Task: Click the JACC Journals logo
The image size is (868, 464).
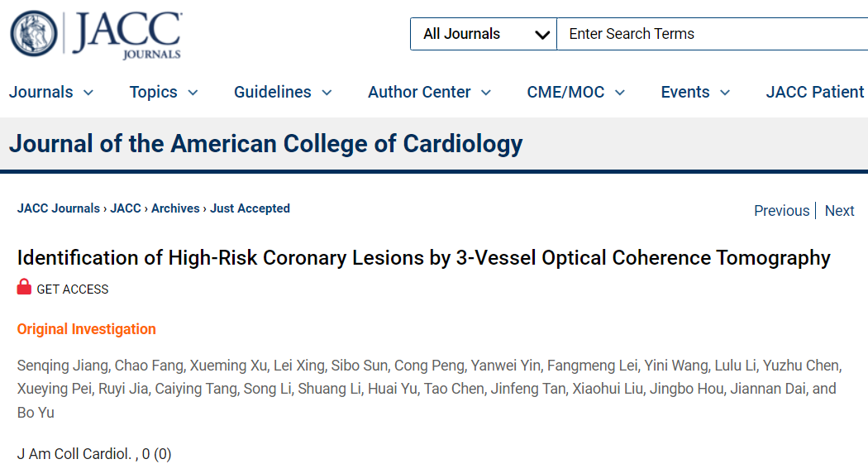Action: [x=96, y=35]
